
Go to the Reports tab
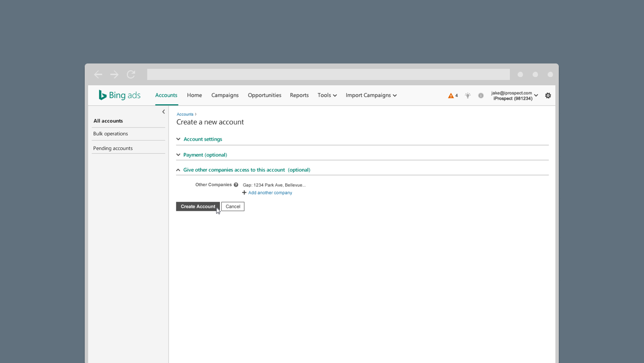tap(299, 95)
